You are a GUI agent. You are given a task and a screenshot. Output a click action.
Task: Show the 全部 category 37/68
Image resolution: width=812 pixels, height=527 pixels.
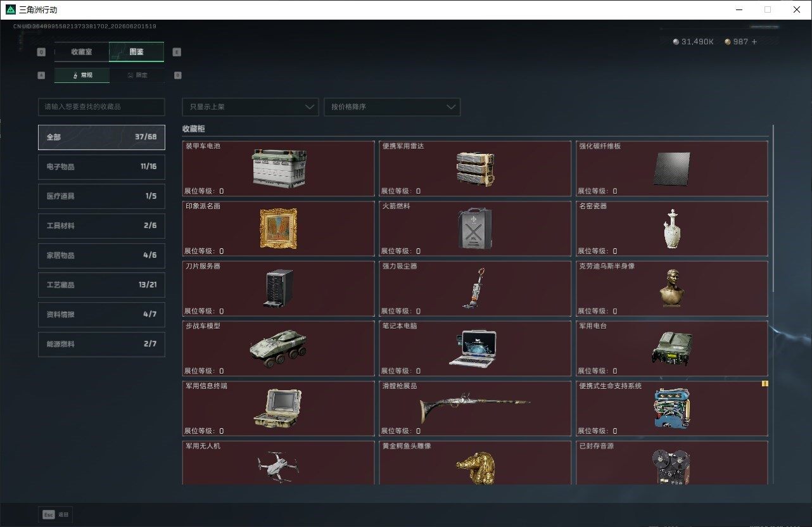[101, 137]
